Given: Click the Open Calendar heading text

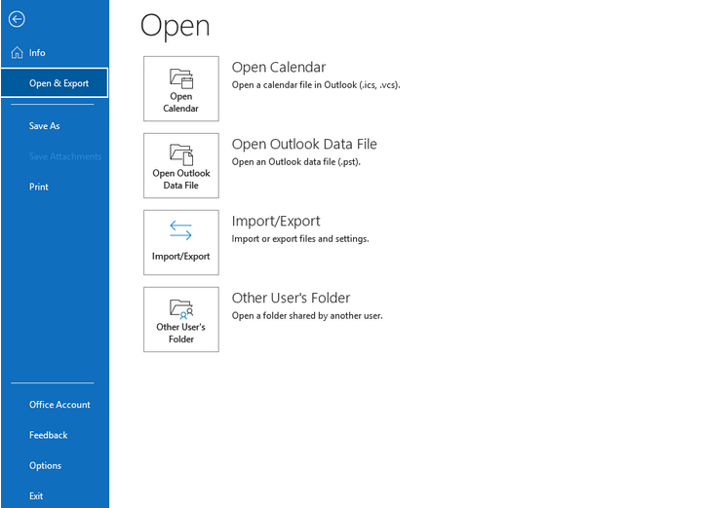Looking at the screenshot, I should tap(279, 67).
